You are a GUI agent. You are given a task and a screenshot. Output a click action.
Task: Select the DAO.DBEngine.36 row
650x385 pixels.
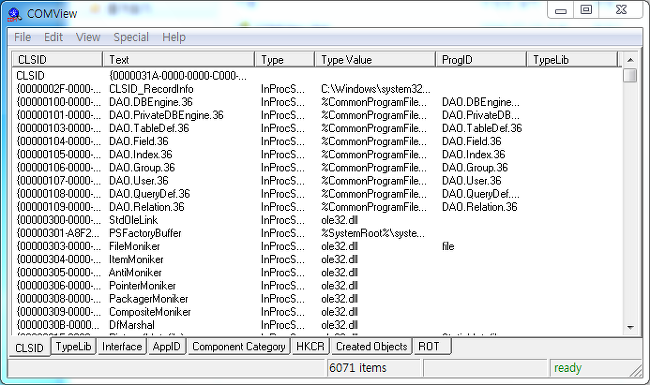[x=317, y=102]
